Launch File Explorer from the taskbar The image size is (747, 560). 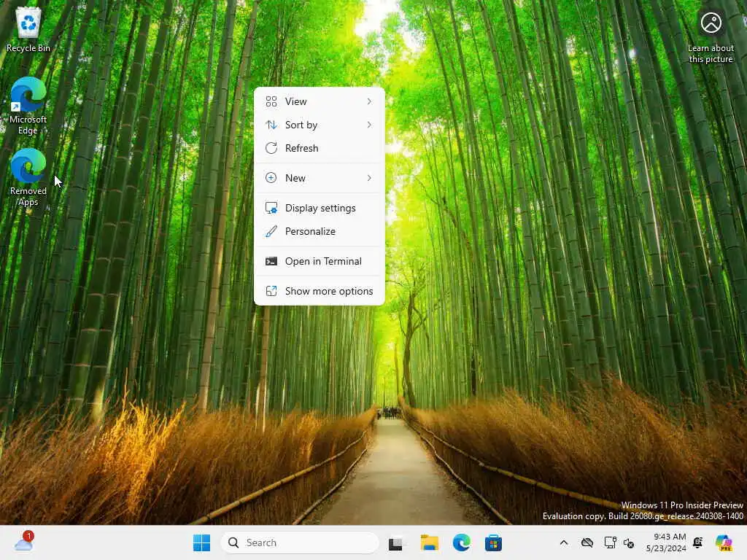tap(429, 542)
